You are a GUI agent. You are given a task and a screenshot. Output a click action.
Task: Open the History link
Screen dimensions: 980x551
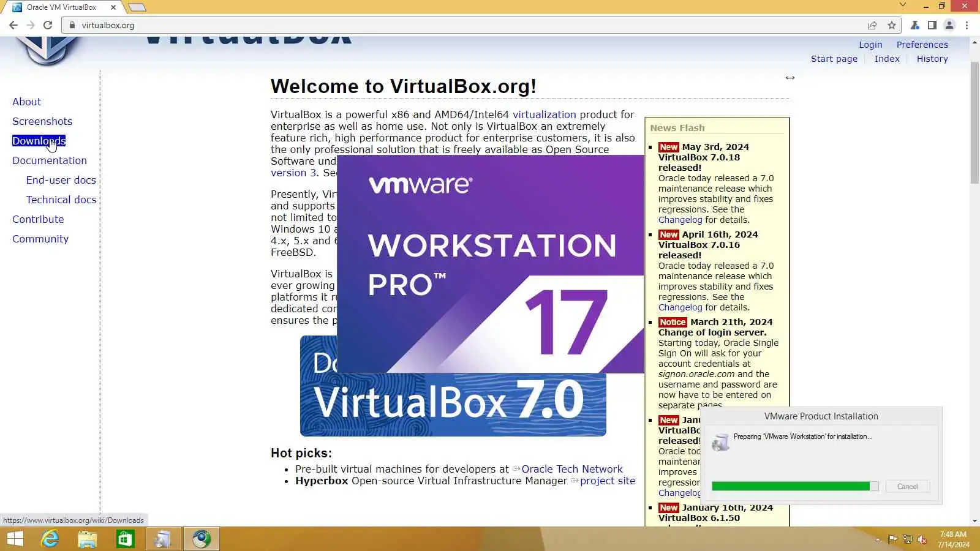pos(932,59)
